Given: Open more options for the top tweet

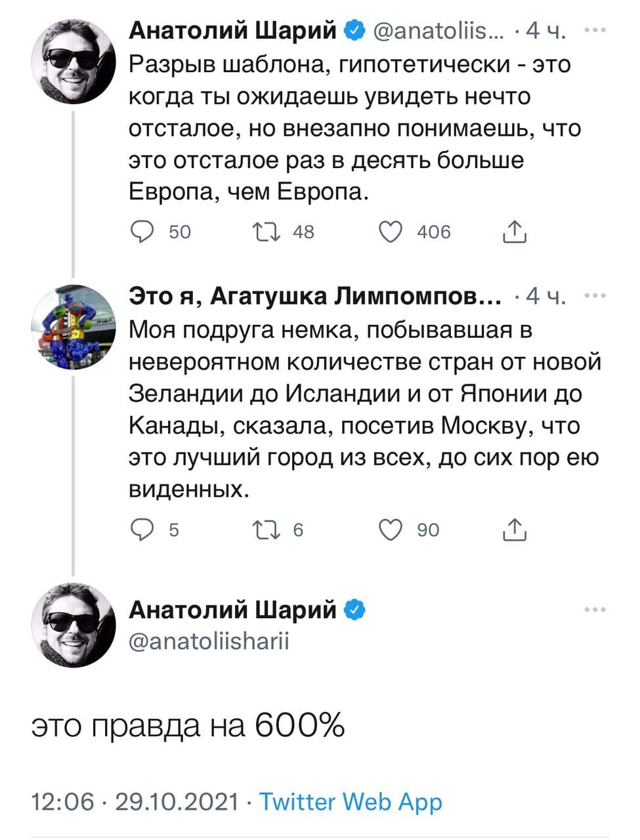Looking at the screenshot, I should point(595,30).
